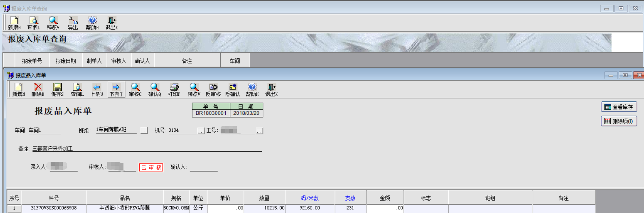The image size is (644, 213).
Task: Open the 工号 lookup button
Action: coord(259,131)
